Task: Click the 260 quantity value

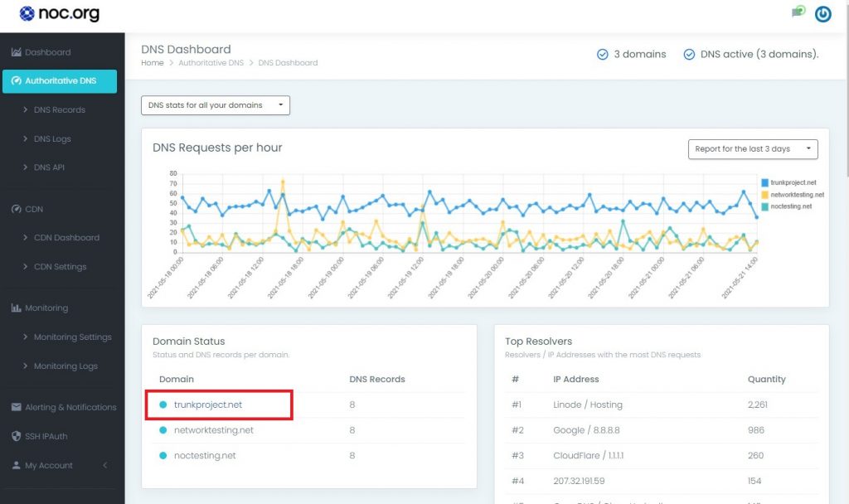Action: click(755, 455)
